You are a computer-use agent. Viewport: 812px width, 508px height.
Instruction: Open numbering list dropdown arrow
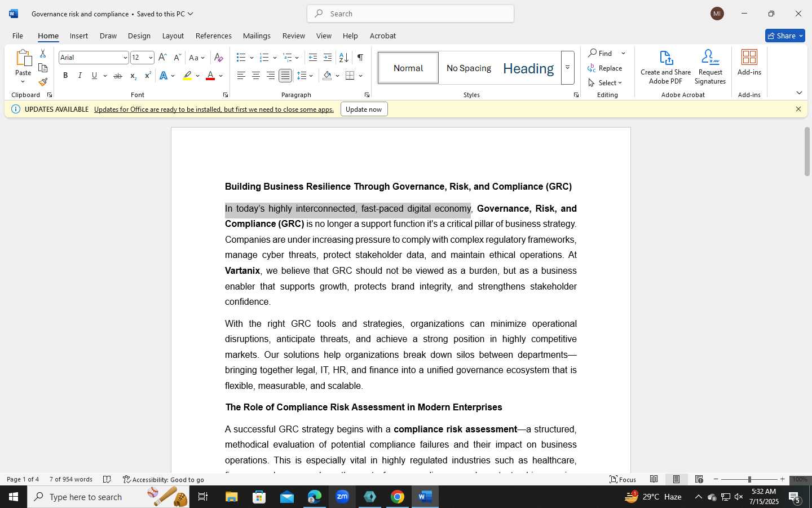pos(275,58)
